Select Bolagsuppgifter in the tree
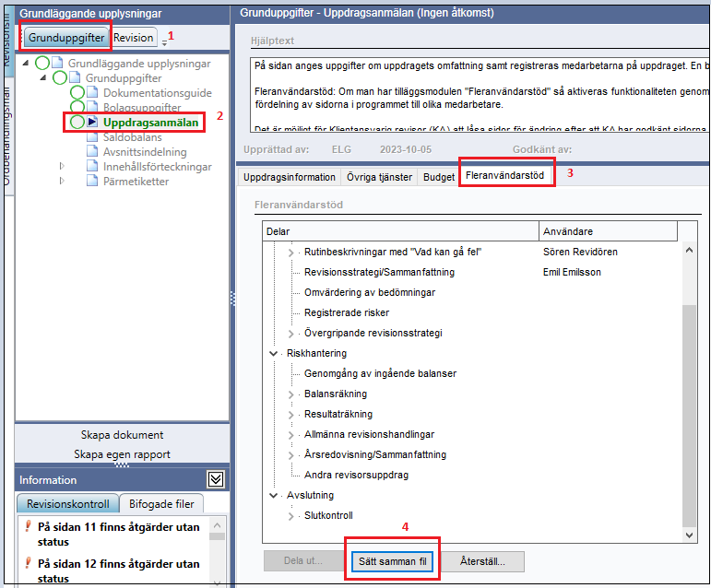Screen dimensions: 711x588 point(142,108)
